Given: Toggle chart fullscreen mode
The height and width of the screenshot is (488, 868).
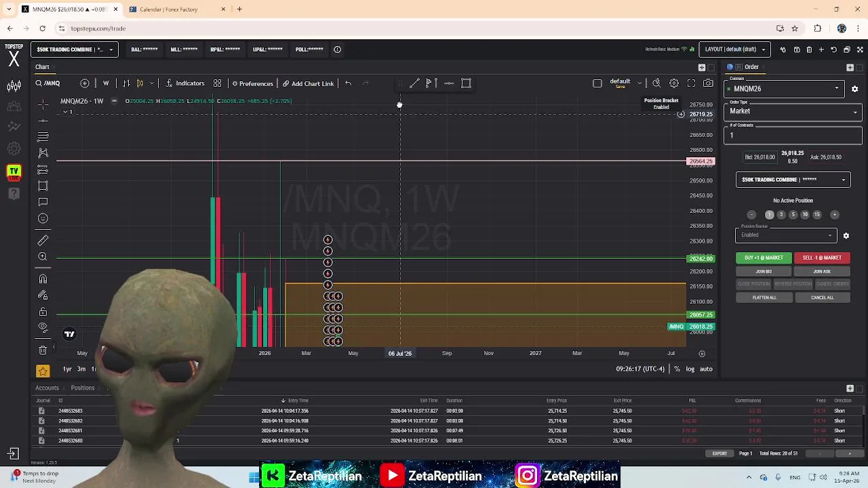Looking at the screenshot, I should pyautogui.click(x=691, y=83).
